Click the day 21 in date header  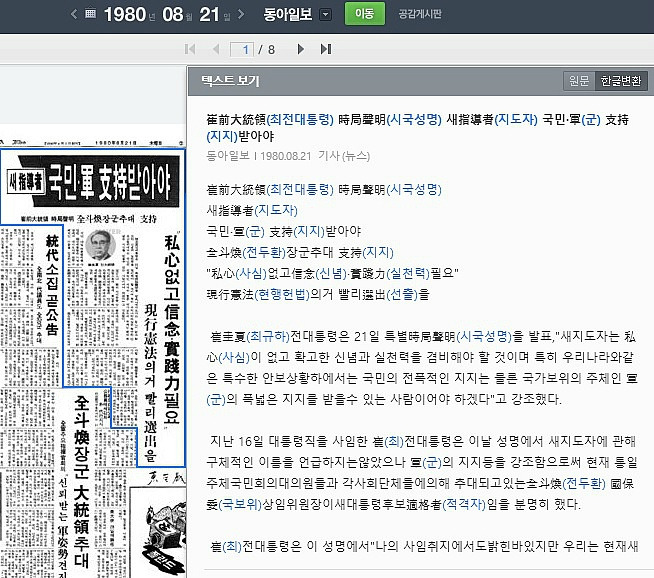(x=209, y=15)
